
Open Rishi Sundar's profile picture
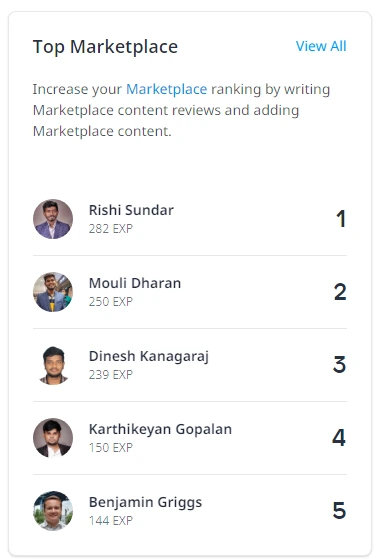coord(53,219)
